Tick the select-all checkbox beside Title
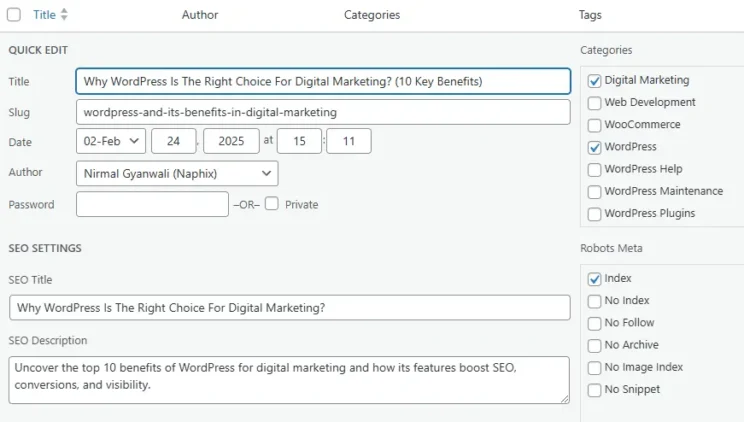This screenshot has width=744, height=422. click(14, 15)
